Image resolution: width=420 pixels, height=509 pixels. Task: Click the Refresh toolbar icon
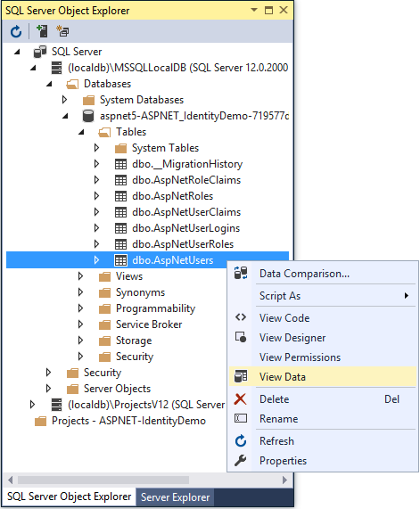click(15, 31)
